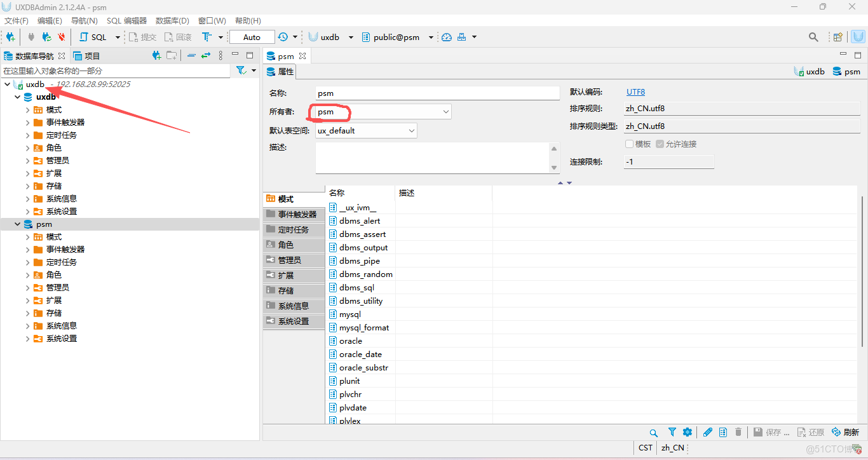Collapse the psm database node
This screenshot has width=868, height=460.
click(x=17, y=224)
